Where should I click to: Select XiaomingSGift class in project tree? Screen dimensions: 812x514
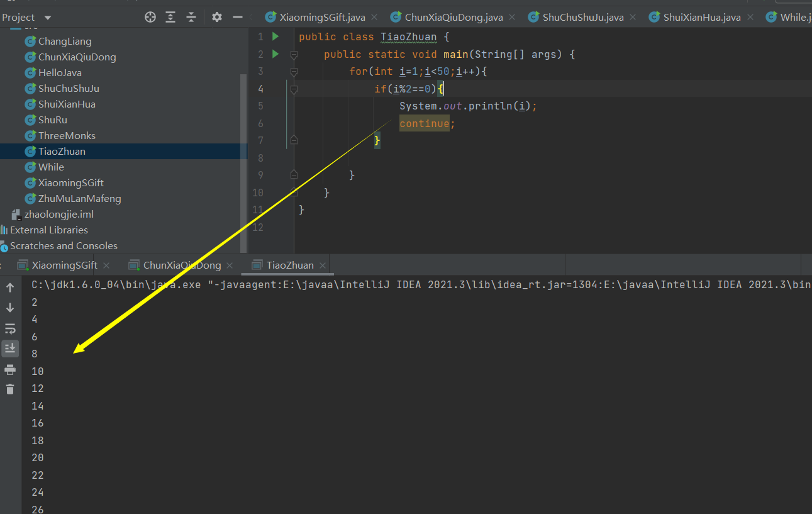point(71,183)
